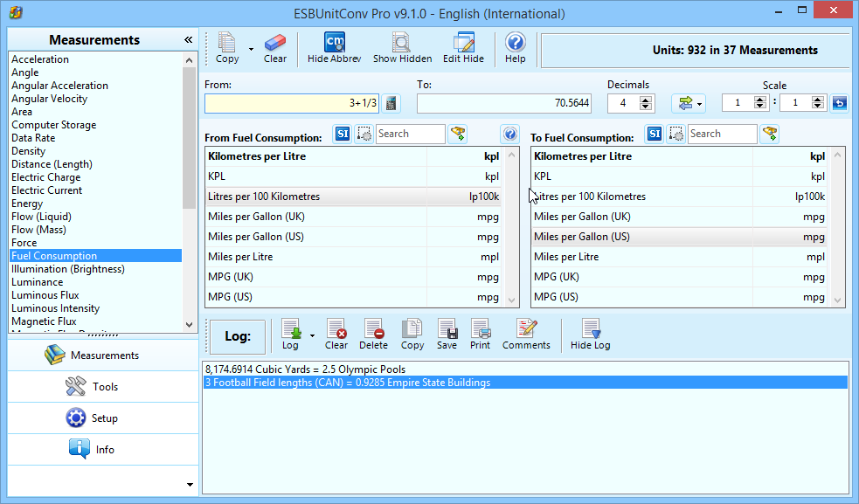
Task: Copy the log contents
Action: (412, 335)
